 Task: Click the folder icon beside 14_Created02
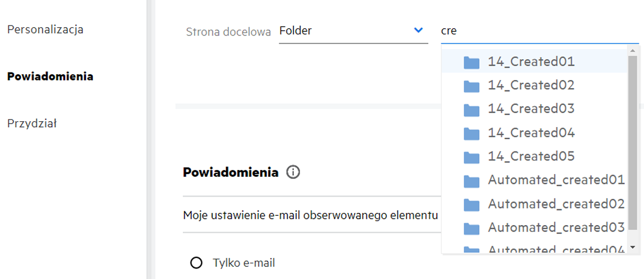click(x=472, y=86)
